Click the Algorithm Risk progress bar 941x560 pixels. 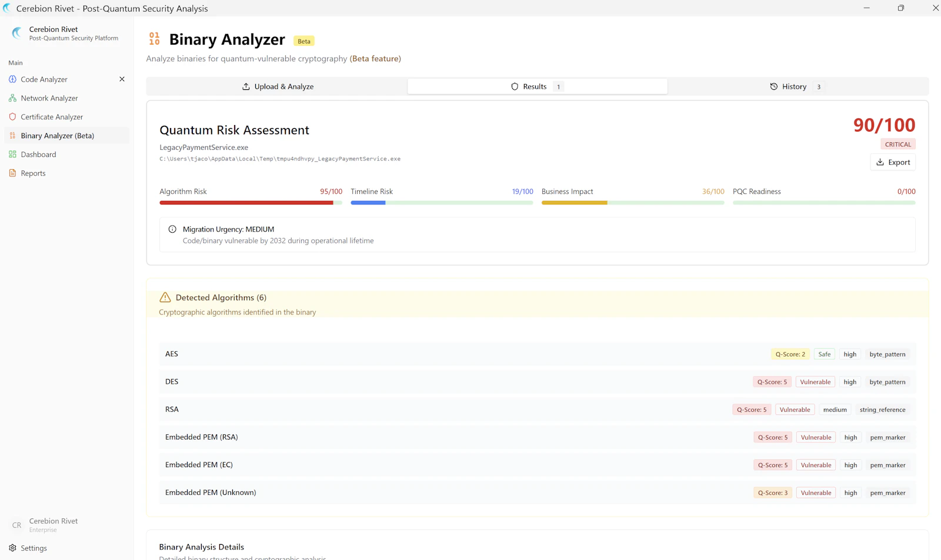click(251, 203)
